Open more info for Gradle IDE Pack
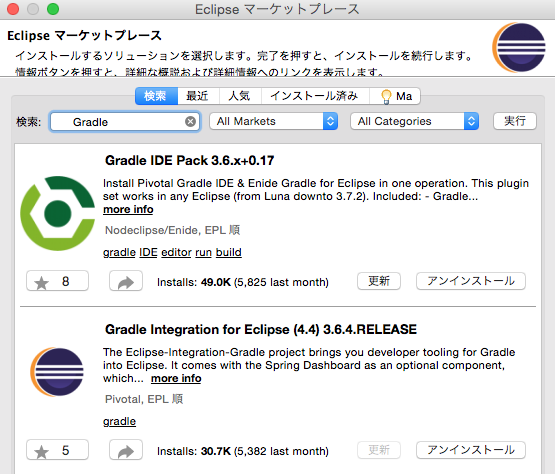 [x=128, y=210]
